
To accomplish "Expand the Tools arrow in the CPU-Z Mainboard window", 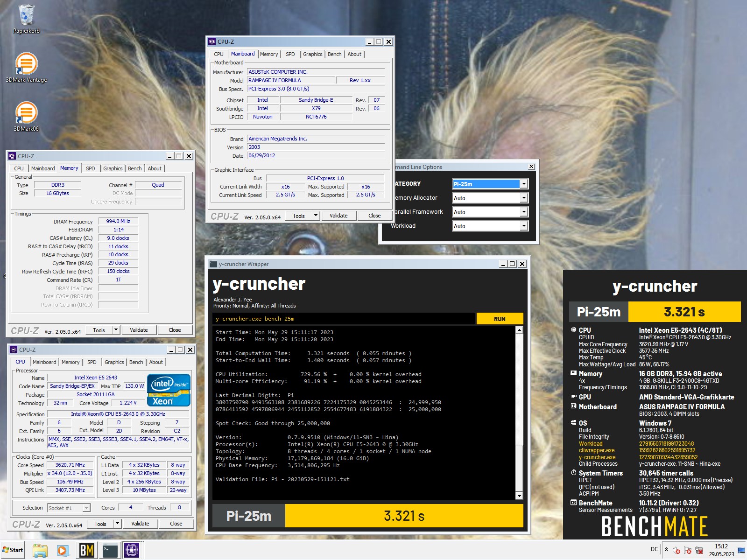I will point(316,216).
